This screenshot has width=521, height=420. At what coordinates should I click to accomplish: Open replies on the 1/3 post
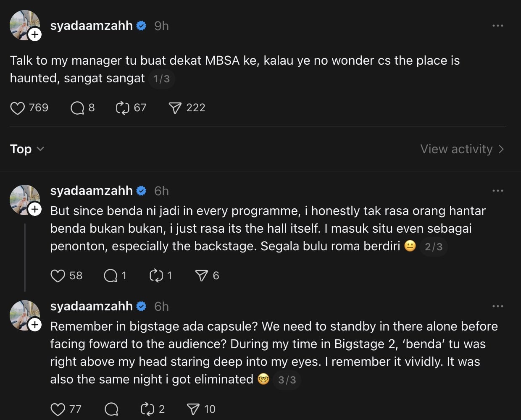click(x=78, y=108)
